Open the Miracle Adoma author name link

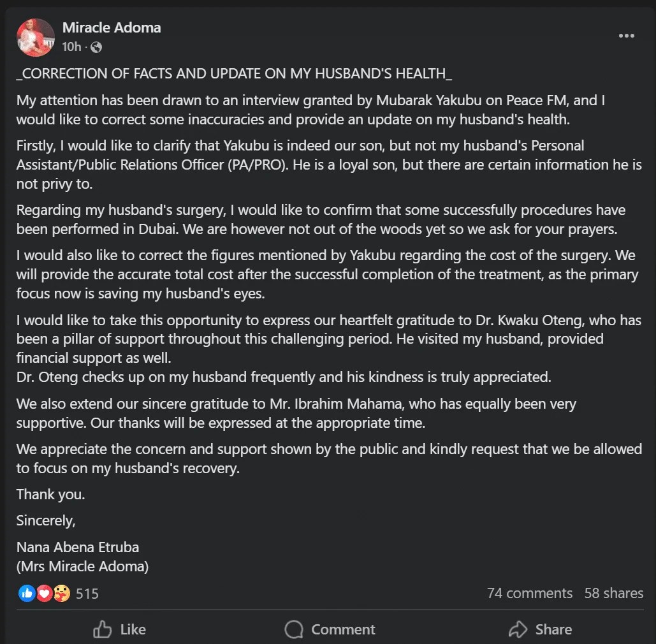click(x=112, y=27)
